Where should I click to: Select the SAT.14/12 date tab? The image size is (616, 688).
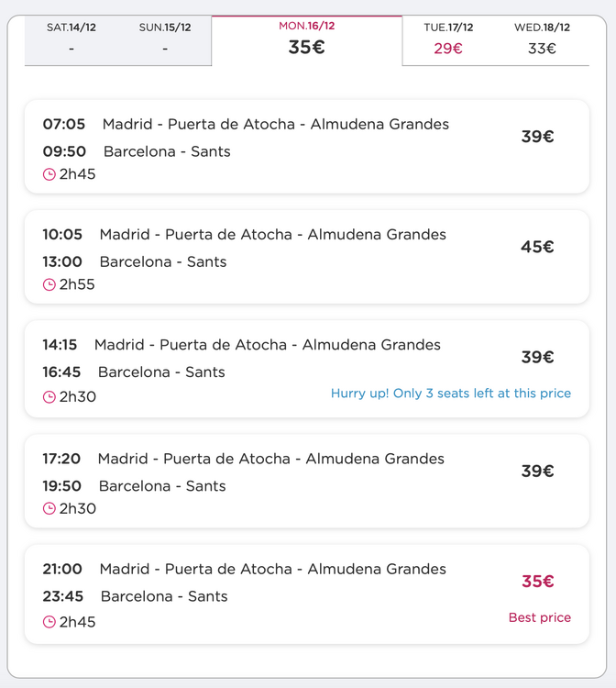click(71, 40)
